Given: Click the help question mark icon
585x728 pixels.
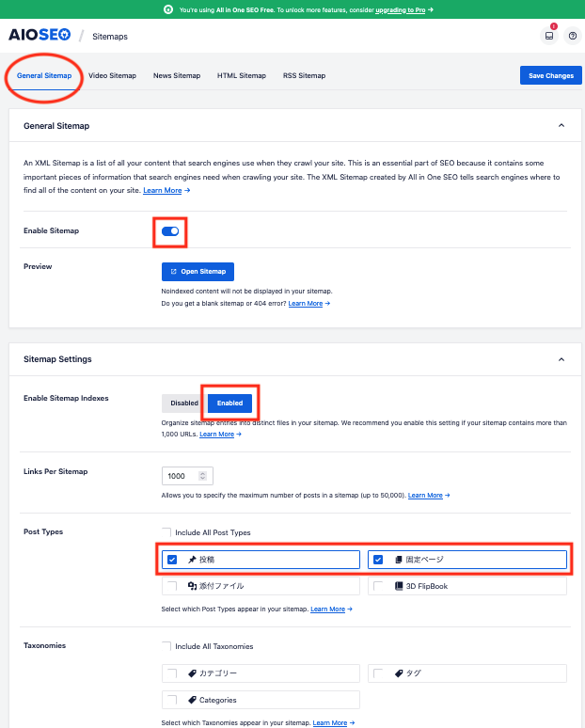Looking at the screenshot, I should 573,36.
